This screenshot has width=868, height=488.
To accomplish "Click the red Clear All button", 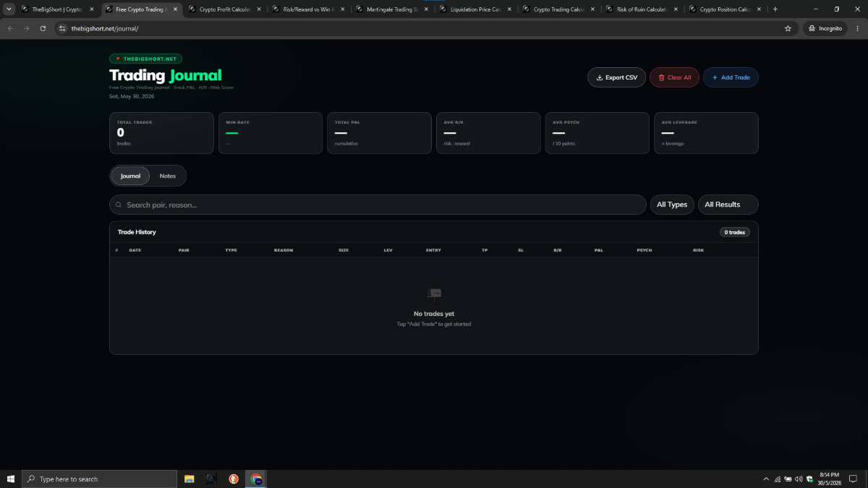I will [x=674, y=77].
